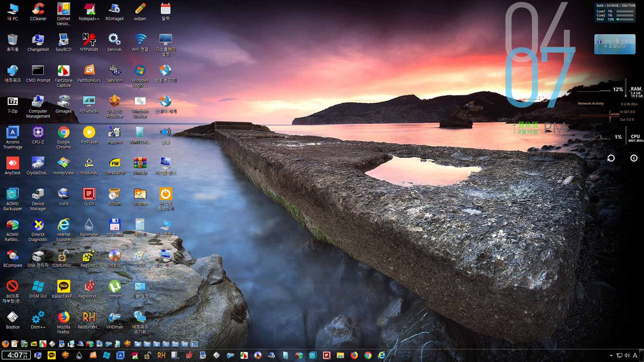This screenshot has height=362, width=644.
Task: Click Acronis TrueImage desktop icon
Action: click(13, 138)
